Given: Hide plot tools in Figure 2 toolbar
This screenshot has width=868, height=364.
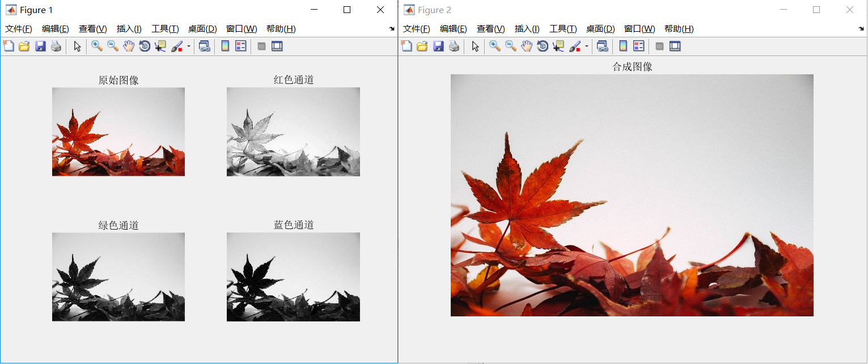Looking at the screenshot, I should 659,46.
